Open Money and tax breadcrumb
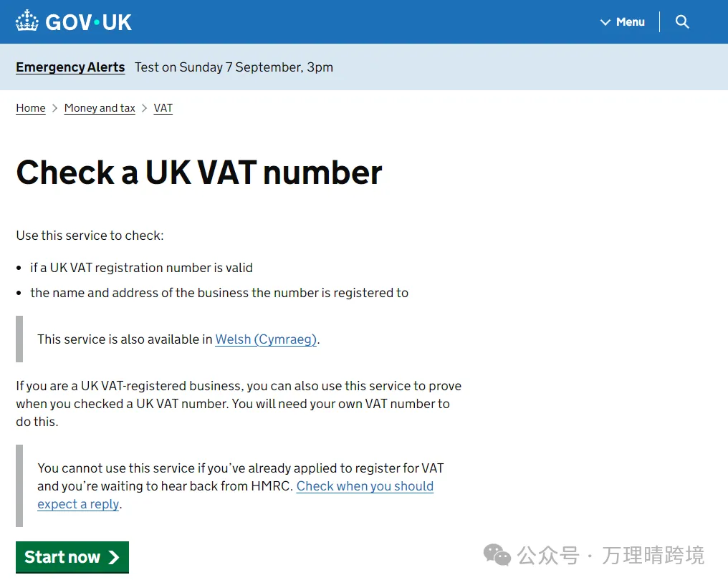Viewport: 728px width, 585px height. tap(100, 108)
